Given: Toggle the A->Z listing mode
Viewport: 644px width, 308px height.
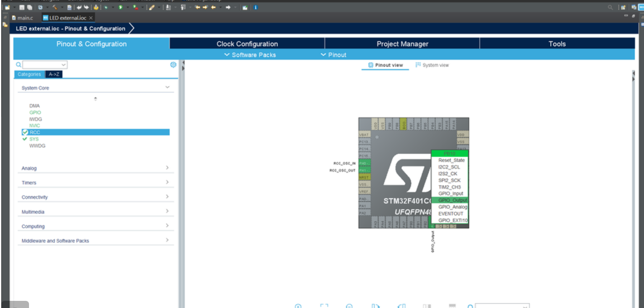Looking at the screenshot, I should point(54,74).
